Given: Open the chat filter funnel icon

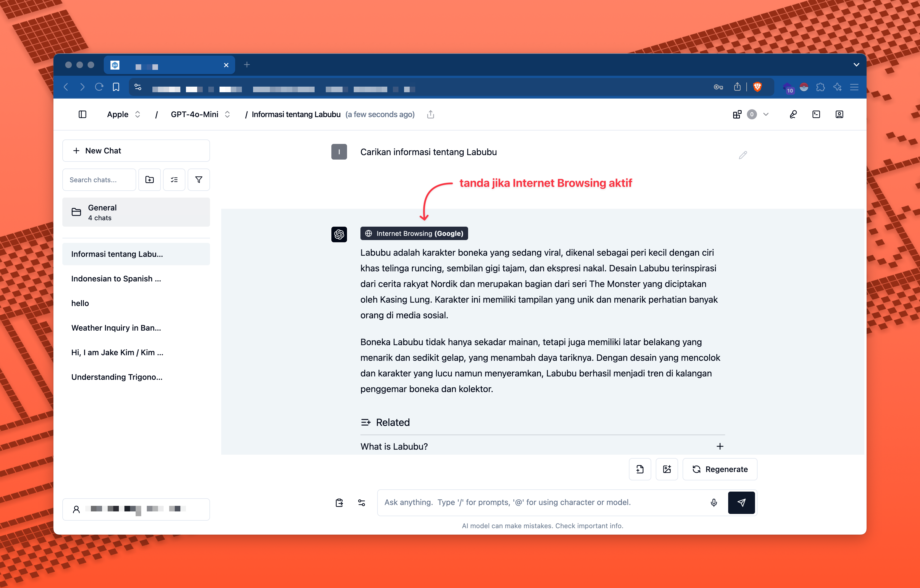Looking at the screenshot, I should click(x=199, y=179).
